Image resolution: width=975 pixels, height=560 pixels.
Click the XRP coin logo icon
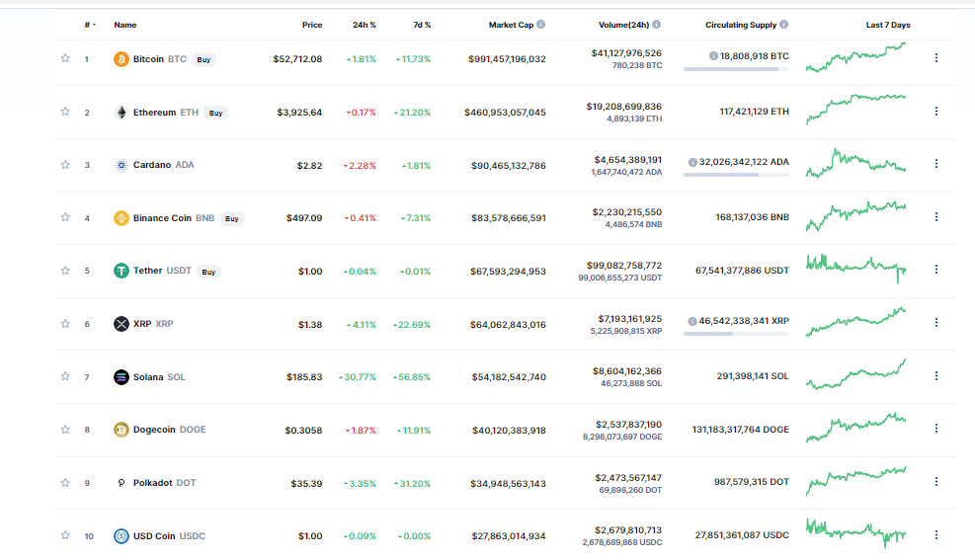pyautogui.click(x=122, y=324)
